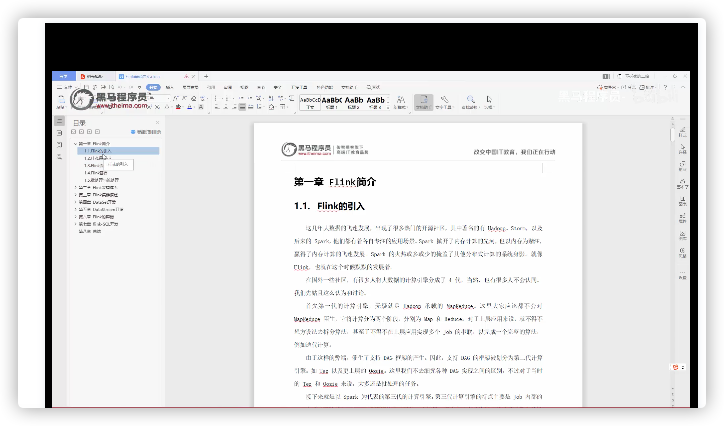Click the red-underlined text color icon
Screen dimensions: 724x426
click(x=178, y=107)
